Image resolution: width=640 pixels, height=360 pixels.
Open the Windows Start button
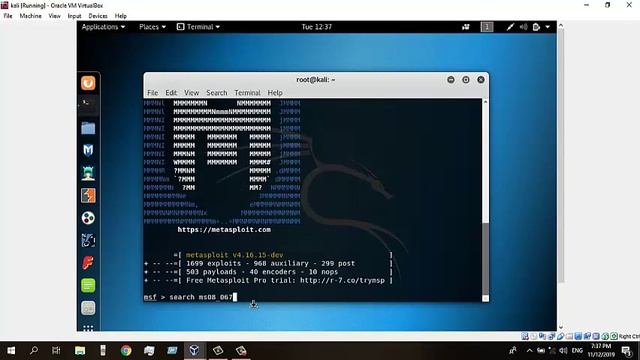pyautogui.click(x=11, y=351)
